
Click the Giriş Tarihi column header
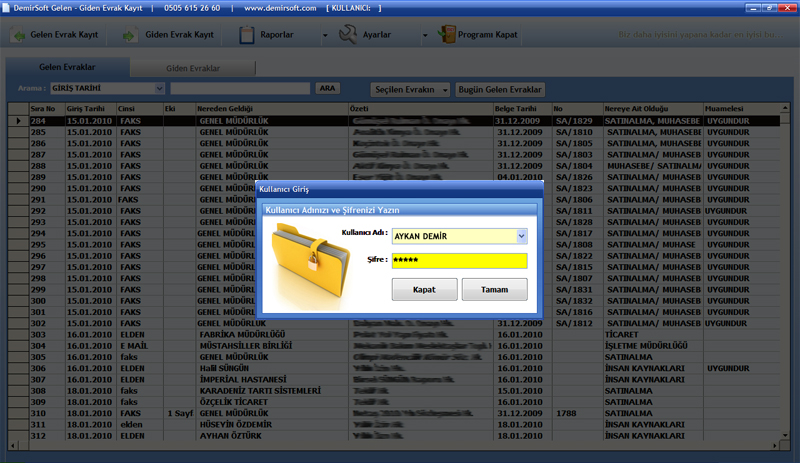click(x=91, y=109)
